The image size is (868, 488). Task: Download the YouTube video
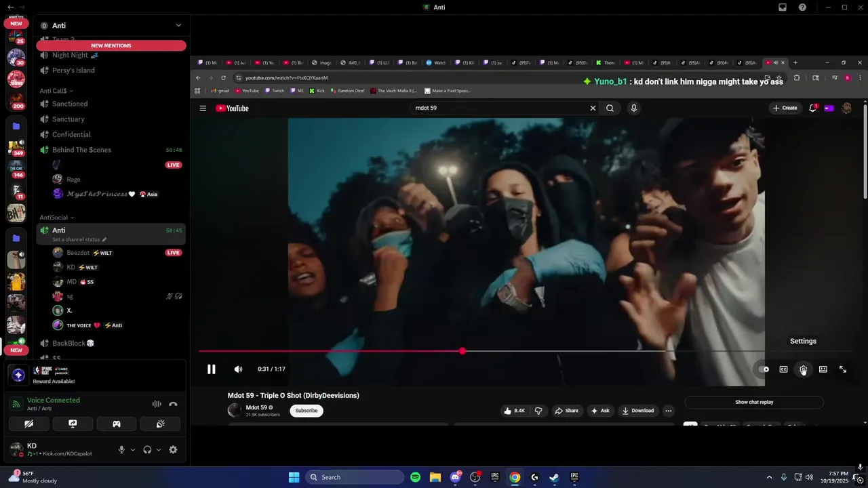638,411
